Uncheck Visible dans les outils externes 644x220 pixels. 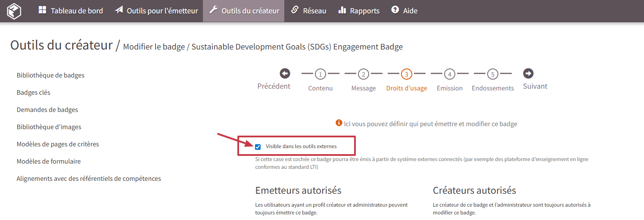coord(258,147)
